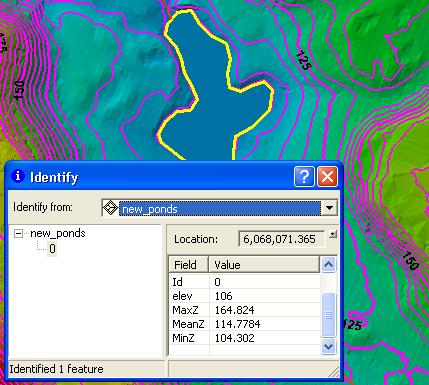Image resolution: width=429 pixels, height=385 pixels.
Task: Collapse the new_ponds tree node
Action: pos(18,234)
